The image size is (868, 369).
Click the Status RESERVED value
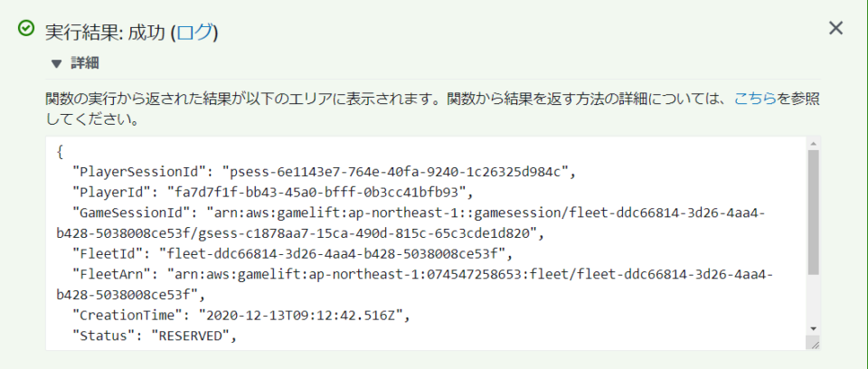190,336
